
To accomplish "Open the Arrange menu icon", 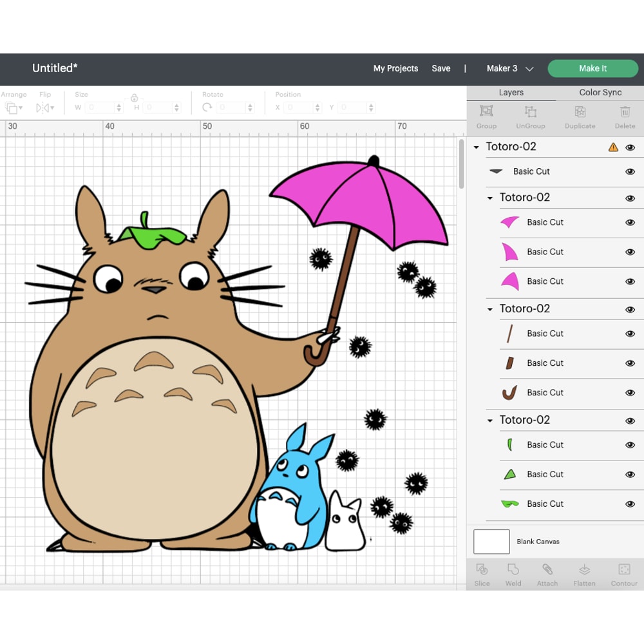I will click(13, 108).
